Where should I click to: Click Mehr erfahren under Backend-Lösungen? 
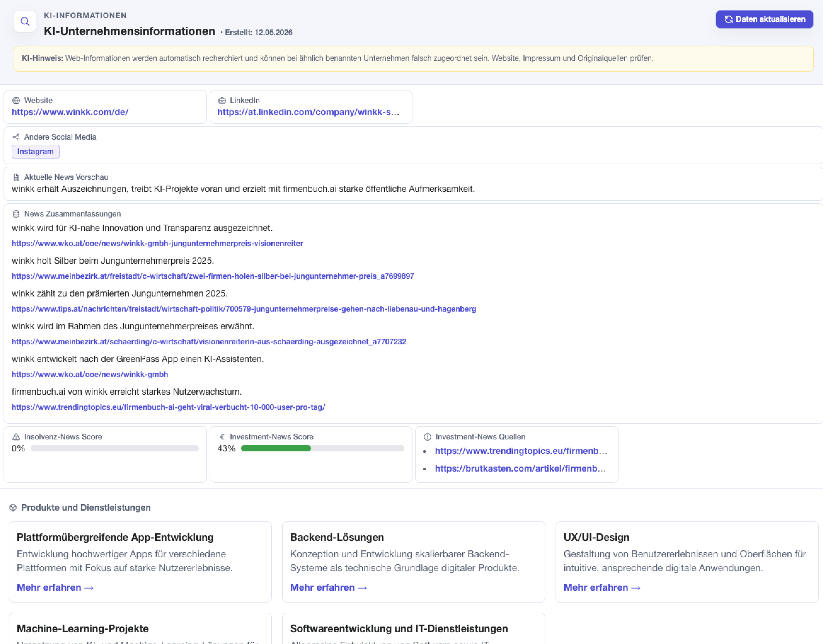coord(329,588)
